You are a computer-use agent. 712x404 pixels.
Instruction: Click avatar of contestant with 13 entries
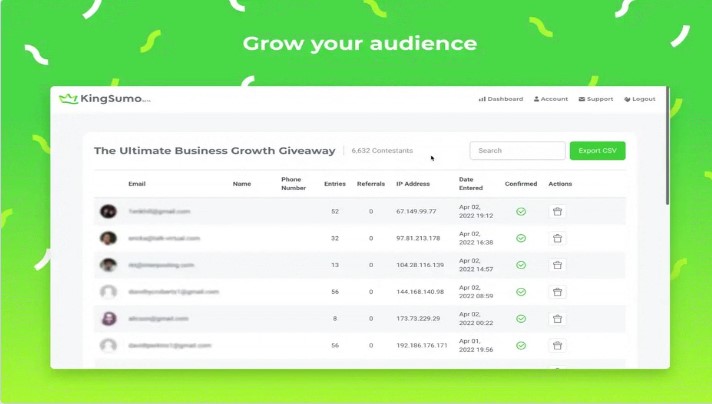pos(108,265)
